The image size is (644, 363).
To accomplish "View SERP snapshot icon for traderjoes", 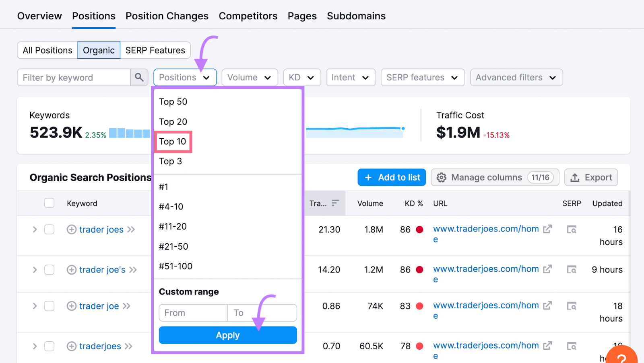I will (x=572, y=346).
